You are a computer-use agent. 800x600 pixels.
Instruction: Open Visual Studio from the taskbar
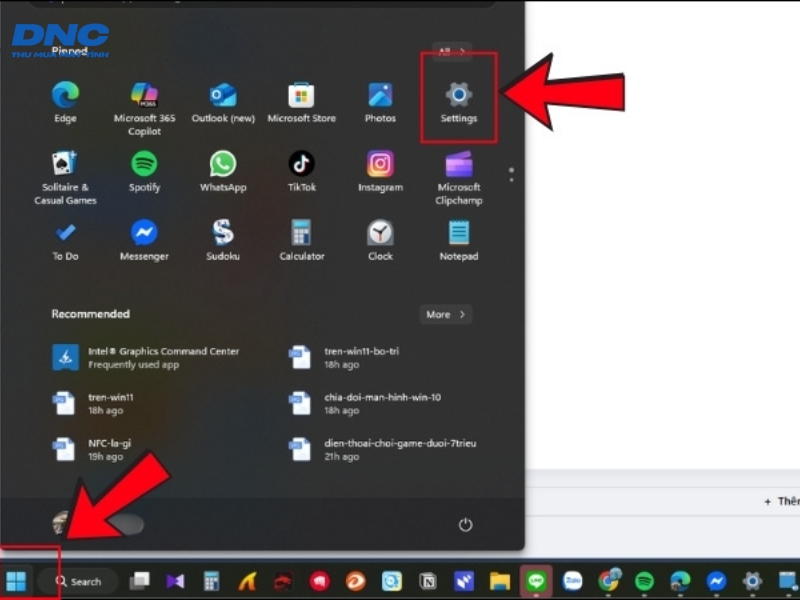[176, 581]
